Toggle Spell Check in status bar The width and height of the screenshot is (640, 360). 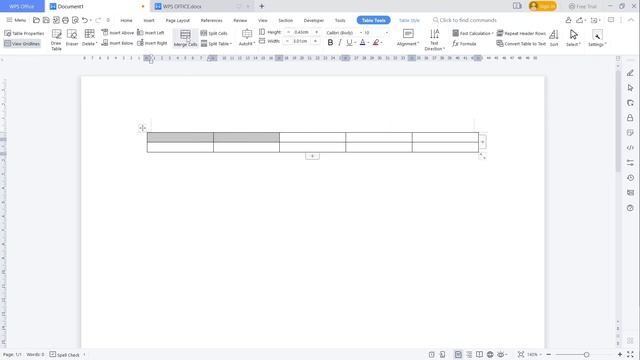click(64, 354)
